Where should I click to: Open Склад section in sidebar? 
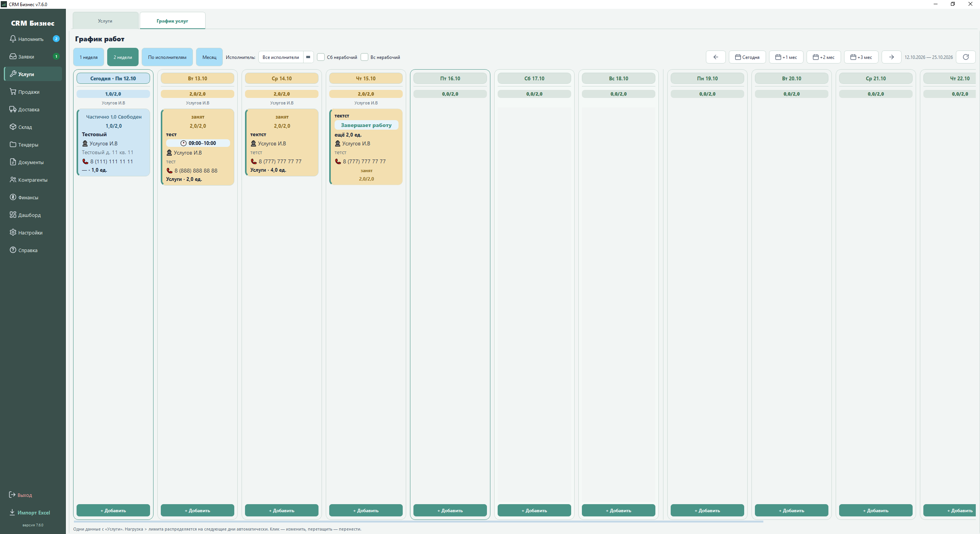pyautogui.click(x=33, y=127)
